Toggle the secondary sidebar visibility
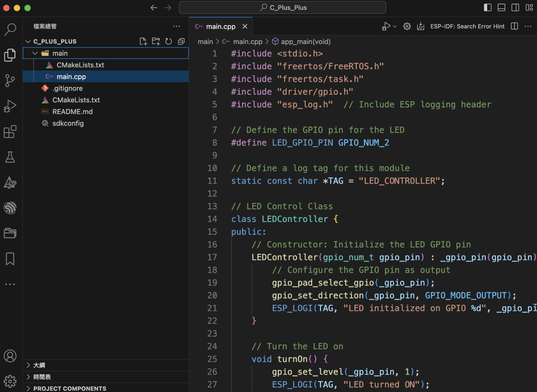This screenshot has height=392, width=537. (x=515, y=7)
